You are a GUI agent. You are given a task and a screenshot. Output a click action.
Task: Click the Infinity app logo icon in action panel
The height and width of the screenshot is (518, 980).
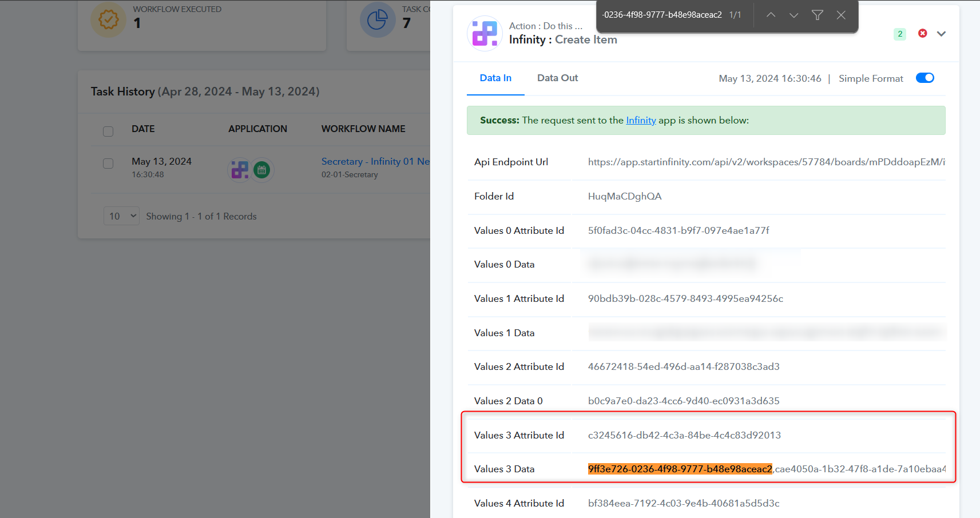tap(485, 33)
